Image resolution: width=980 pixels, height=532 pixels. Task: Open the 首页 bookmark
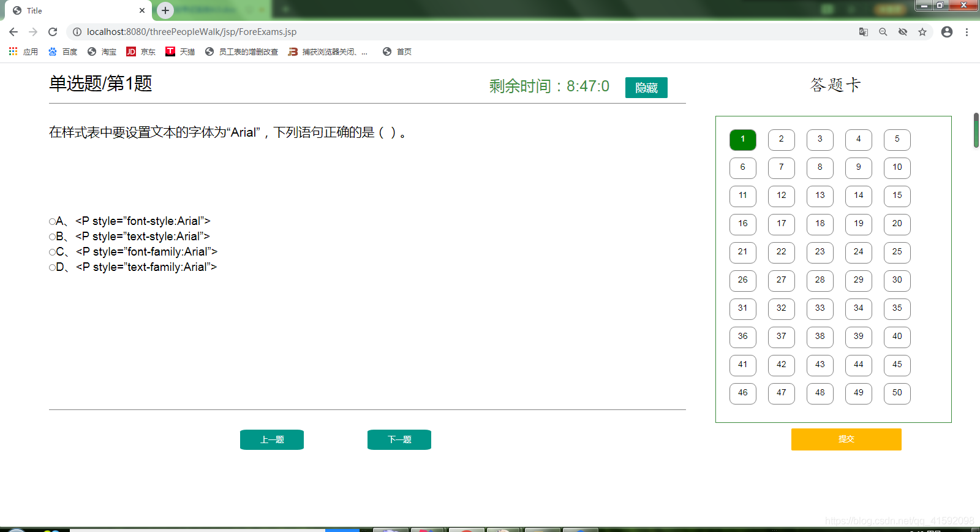point(397,51)
